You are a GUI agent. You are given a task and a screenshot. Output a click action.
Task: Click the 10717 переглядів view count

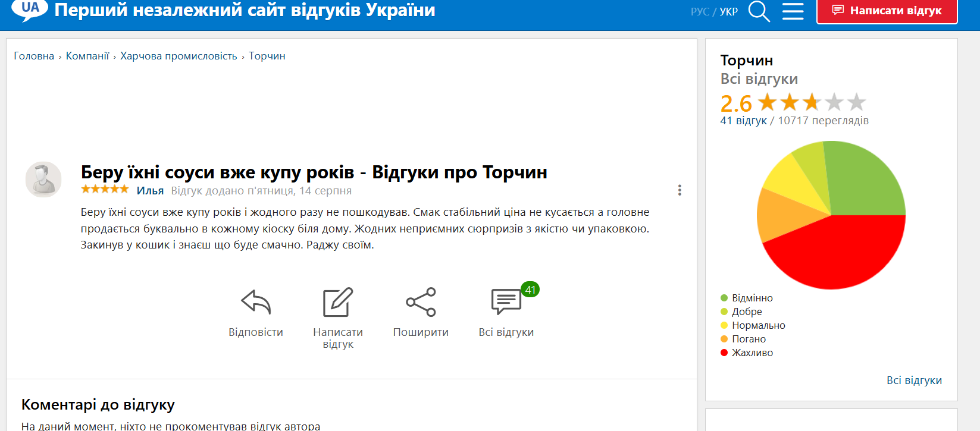[x=824, y=121]
